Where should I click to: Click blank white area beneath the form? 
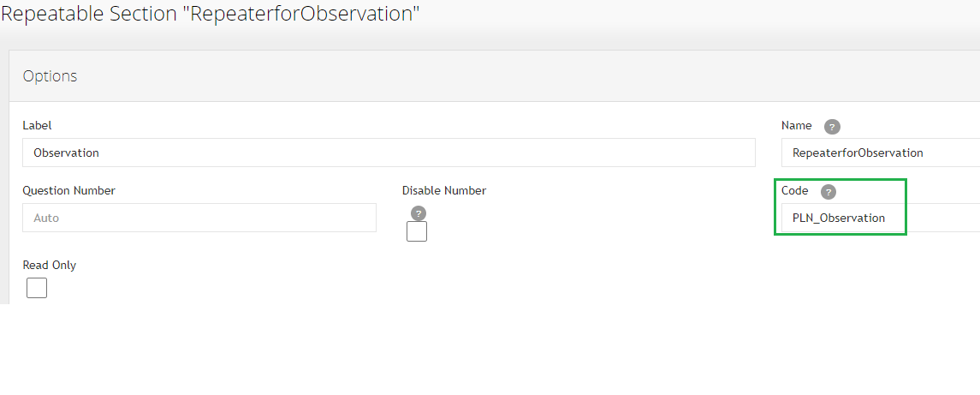point(488,350)
